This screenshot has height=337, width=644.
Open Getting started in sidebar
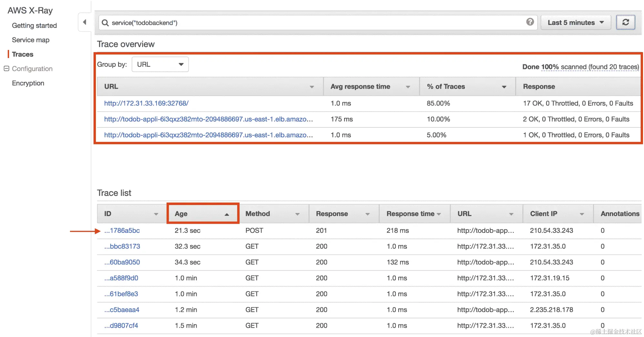click(34, 25)
